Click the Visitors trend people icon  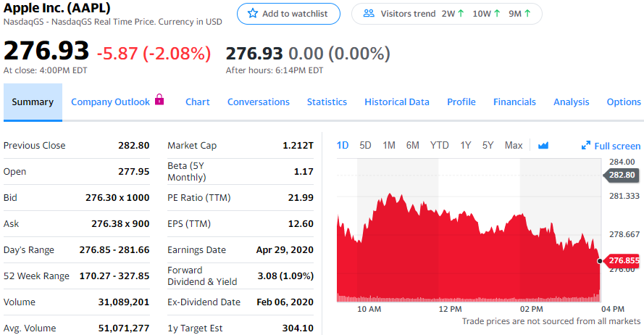(369, 14)
